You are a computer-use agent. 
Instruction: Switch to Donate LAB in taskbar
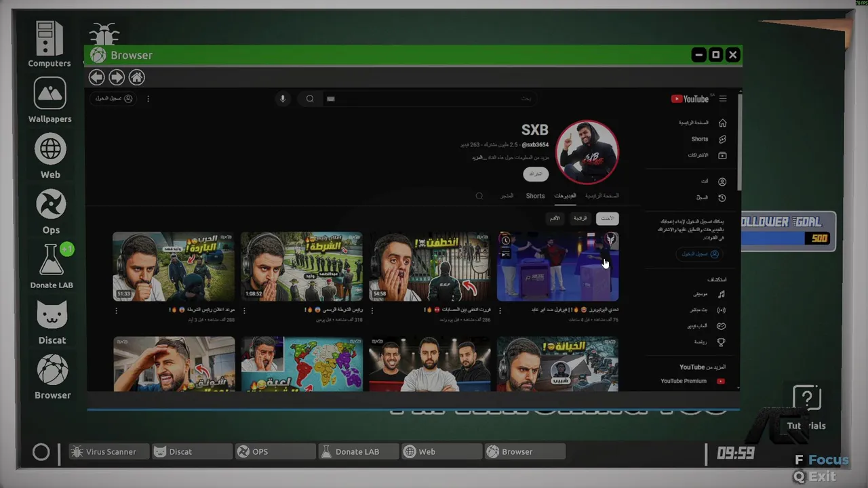coord(359,451)
